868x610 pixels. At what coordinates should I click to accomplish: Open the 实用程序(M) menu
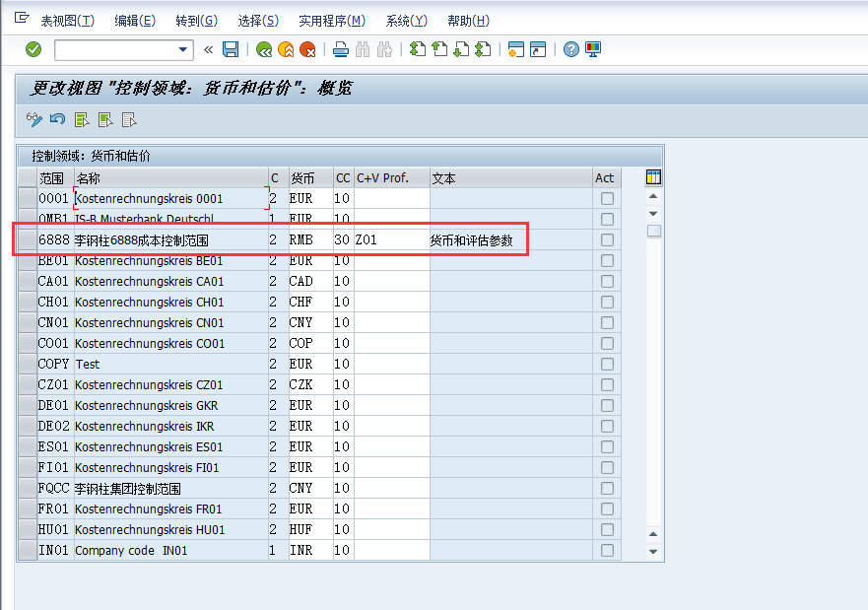330,20
